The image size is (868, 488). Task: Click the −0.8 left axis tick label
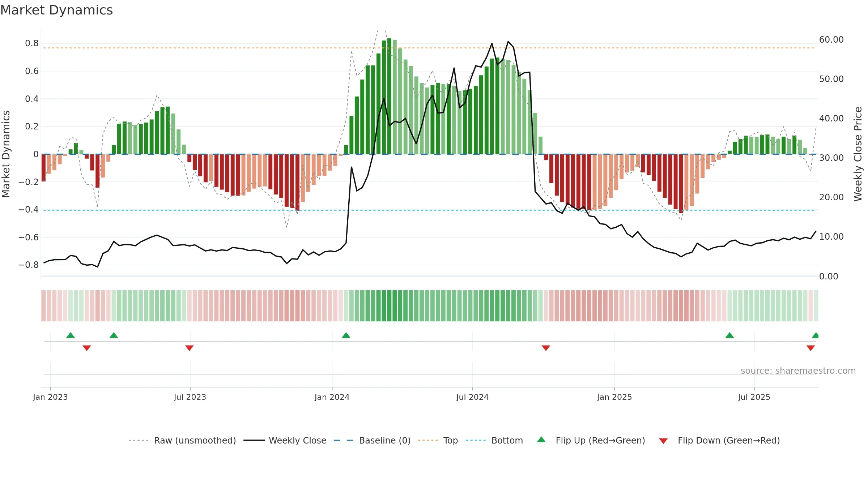(x=28, y=265)
